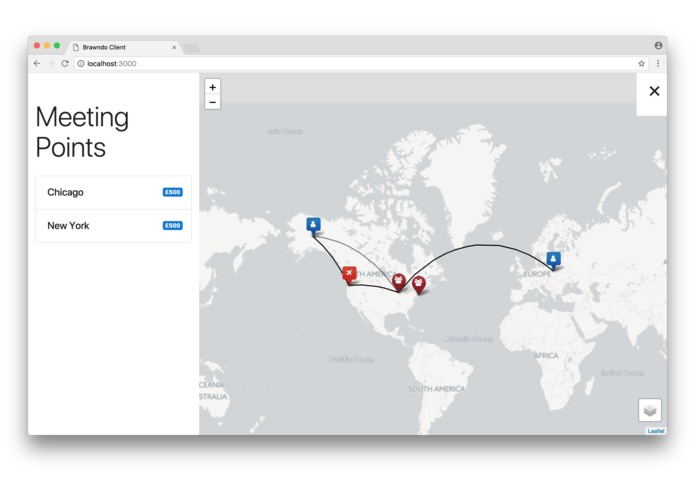This screenshot has width=695, height=494.
Task: View site information icon
Action: pos(81,63)
